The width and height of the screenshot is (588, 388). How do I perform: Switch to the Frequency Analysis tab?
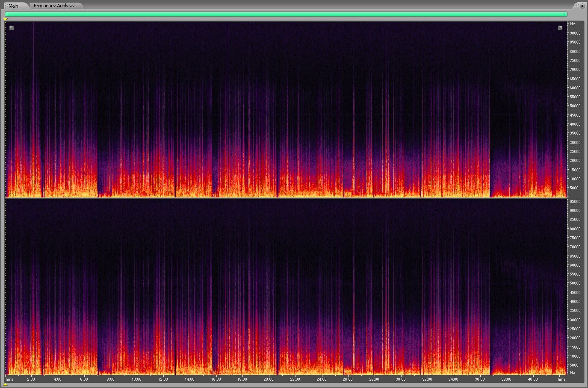pyautogui.click(x=53, y=6)
